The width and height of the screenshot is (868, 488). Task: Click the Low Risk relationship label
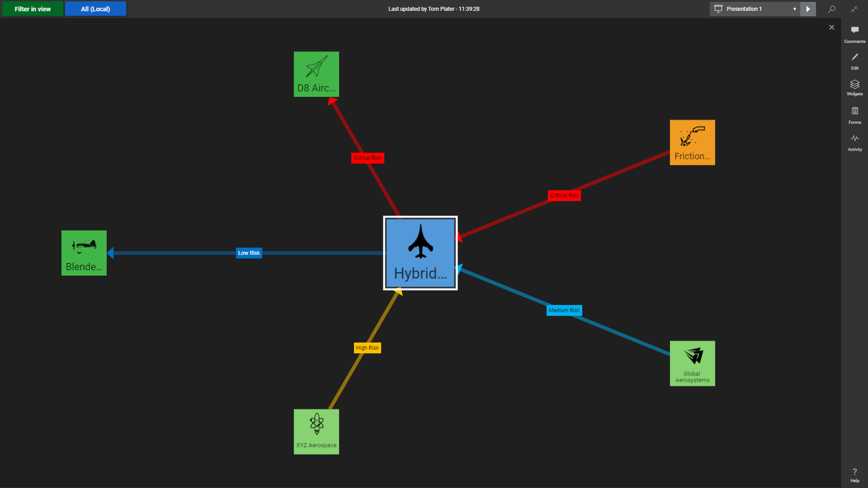point(249,253)
